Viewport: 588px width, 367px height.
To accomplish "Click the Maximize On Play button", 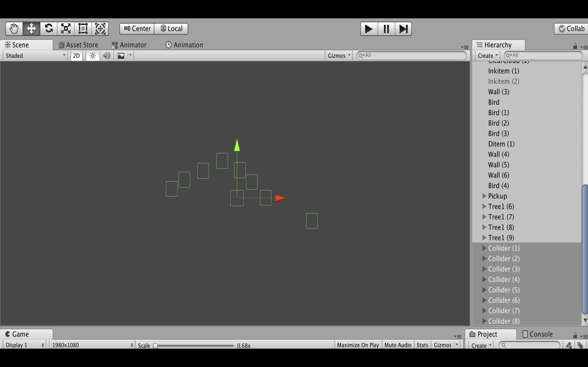I will click(x=358, y=345).
